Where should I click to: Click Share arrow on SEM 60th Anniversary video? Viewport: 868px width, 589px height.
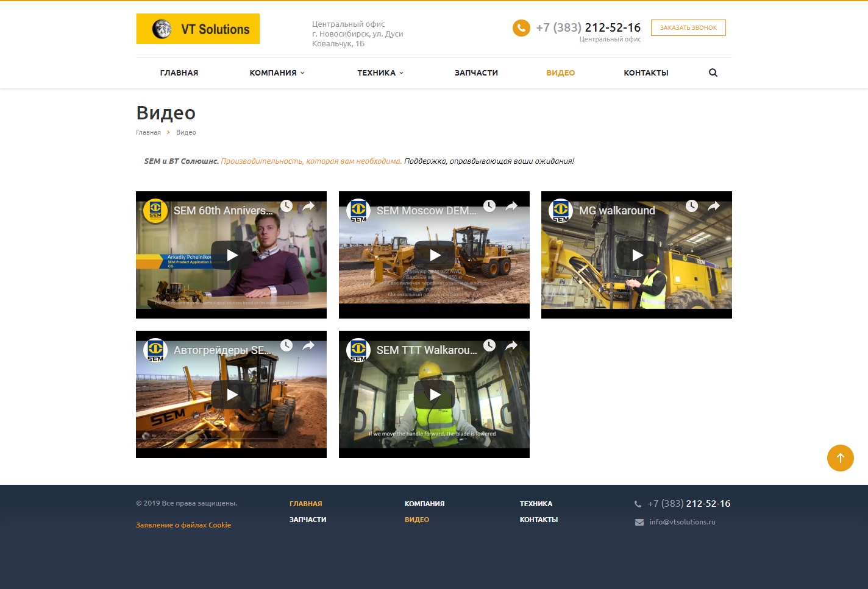tap(308, 206)
